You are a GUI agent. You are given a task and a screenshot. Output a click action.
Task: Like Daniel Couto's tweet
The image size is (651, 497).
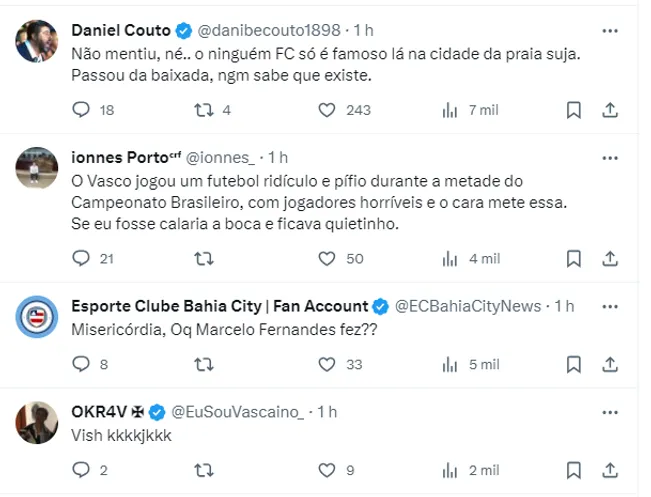coord(326,110)
